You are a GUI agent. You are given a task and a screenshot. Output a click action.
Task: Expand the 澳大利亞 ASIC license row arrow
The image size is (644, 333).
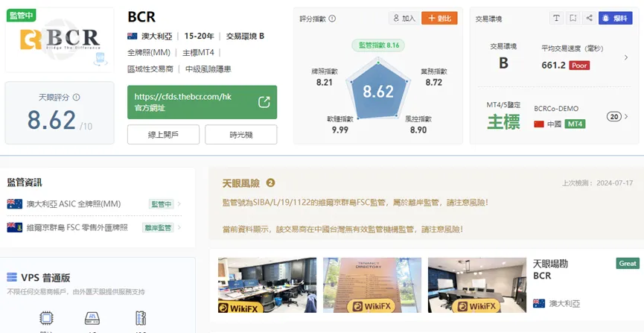[x=179, y=204]
